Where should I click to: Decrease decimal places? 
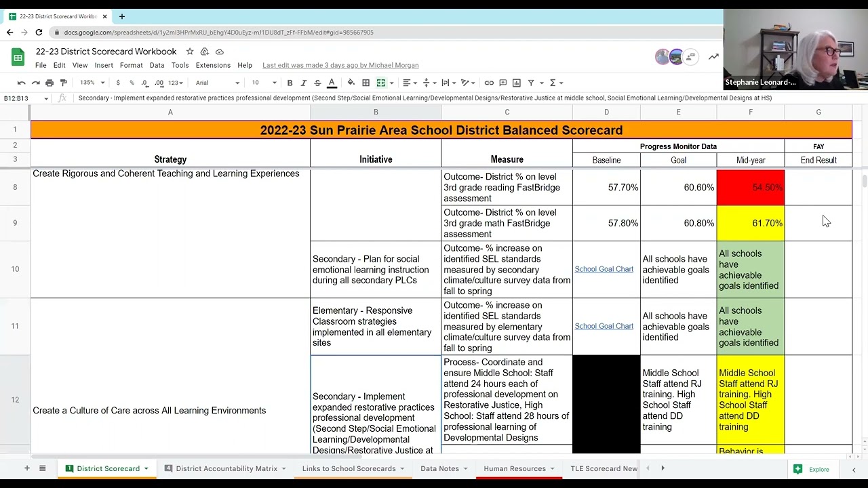tap(145, 83)
